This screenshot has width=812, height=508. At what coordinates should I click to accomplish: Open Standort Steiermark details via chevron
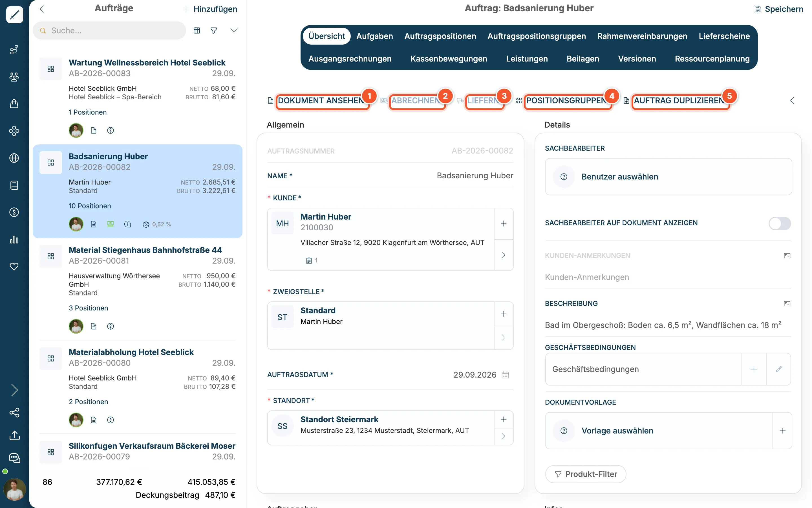pos(503,436)
